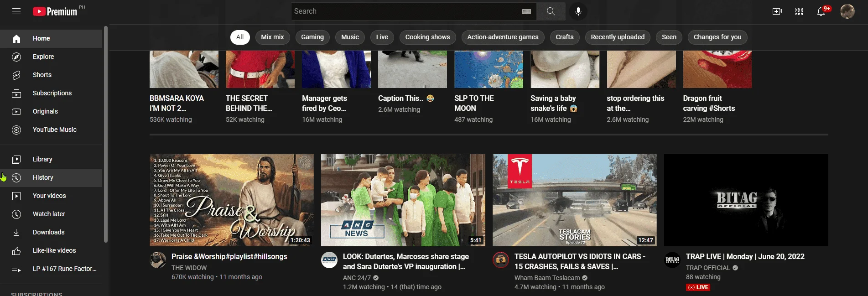This screenshot has height=296, width=868.
Task: Open the YouTube apps grid icon
Action: (799, 11)
